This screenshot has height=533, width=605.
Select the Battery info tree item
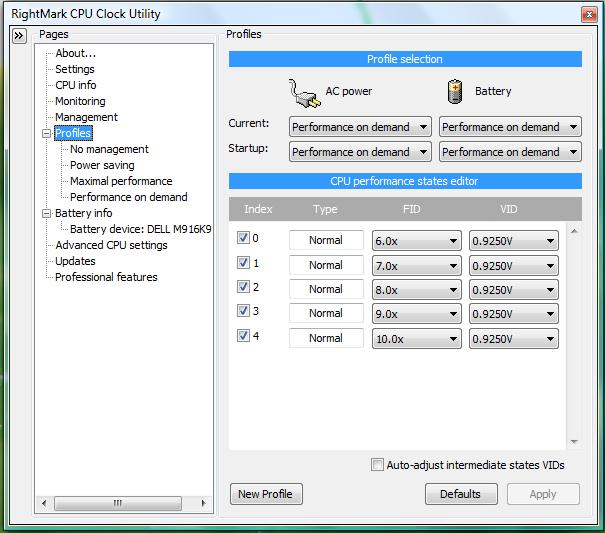pyautogui.click(x=84, y=213)
